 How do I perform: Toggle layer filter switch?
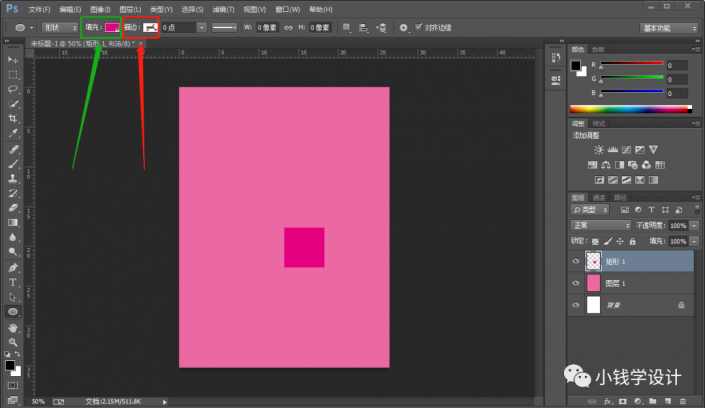(x=697, y=210)
